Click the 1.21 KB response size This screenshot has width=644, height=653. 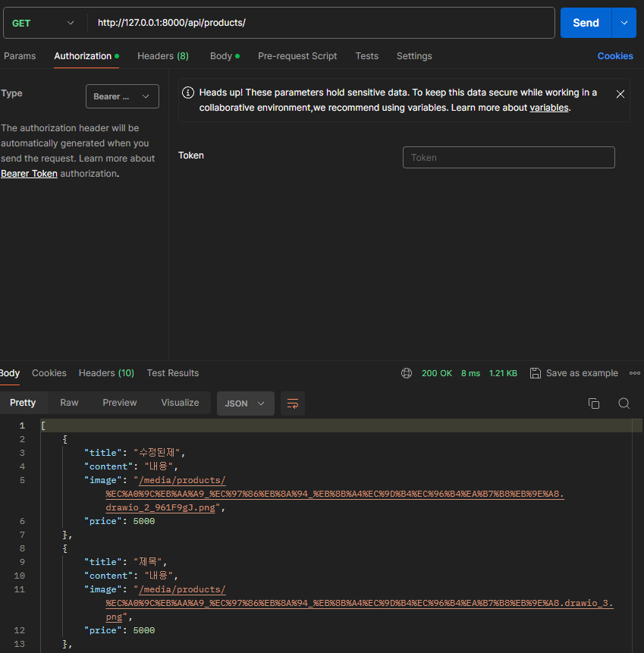coord(503,373)
